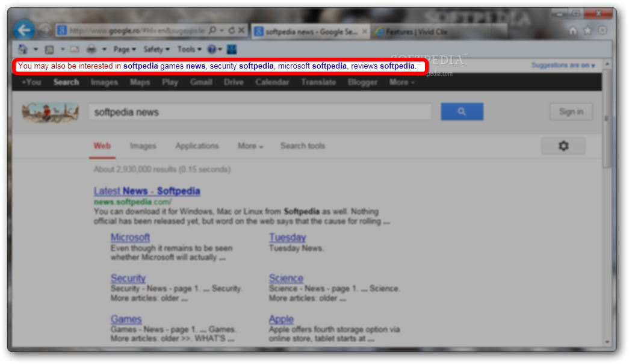Open Play in the Google bar
Image resolution: width=629 pixels, height=364 pixels.
(170, 82)
